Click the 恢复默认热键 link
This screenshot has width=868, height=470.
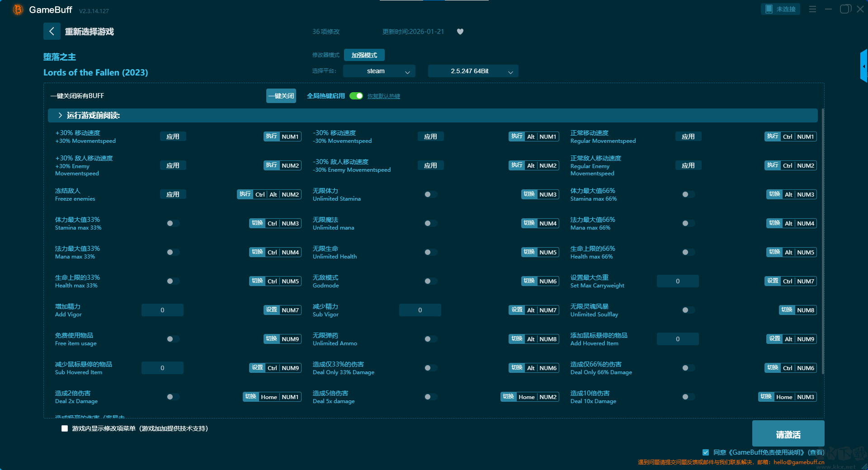pos(383,96)
